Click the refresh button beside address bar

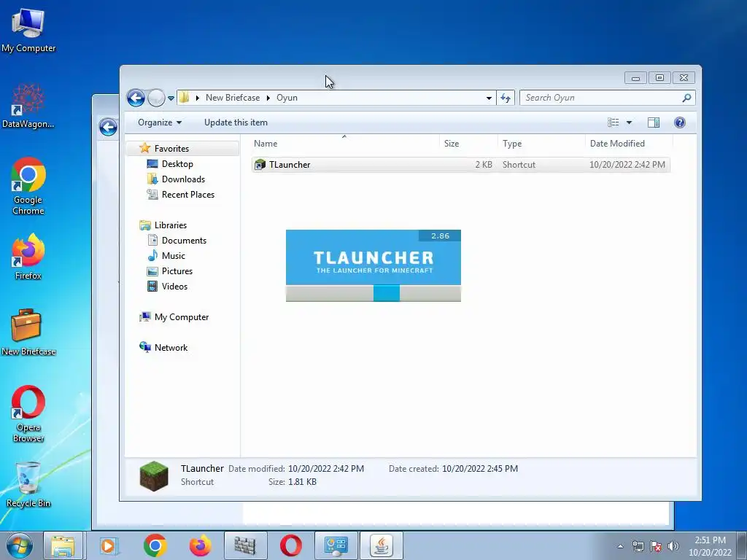[x=506, y=98]
